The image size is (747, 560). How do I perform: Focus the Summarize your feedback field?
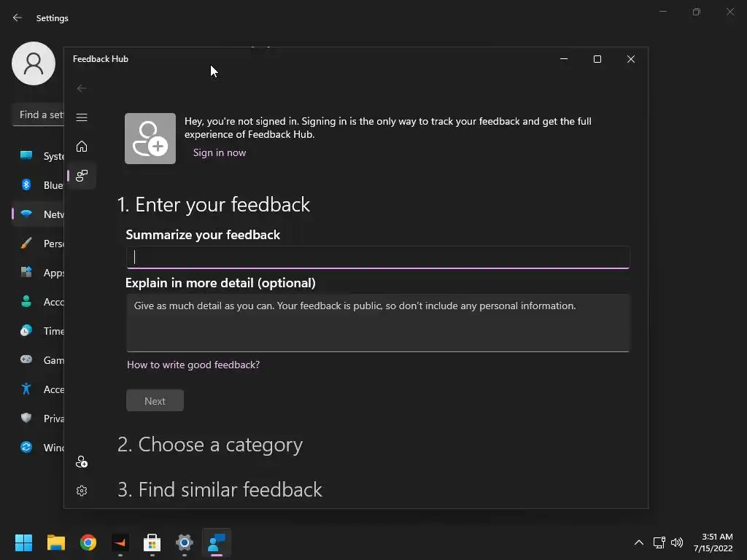point(378,257)
